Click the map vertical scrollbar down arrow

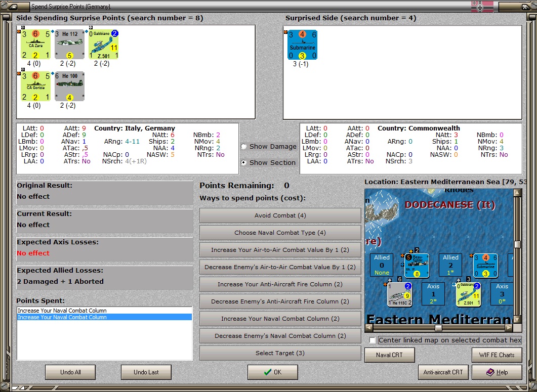point(517,320)
